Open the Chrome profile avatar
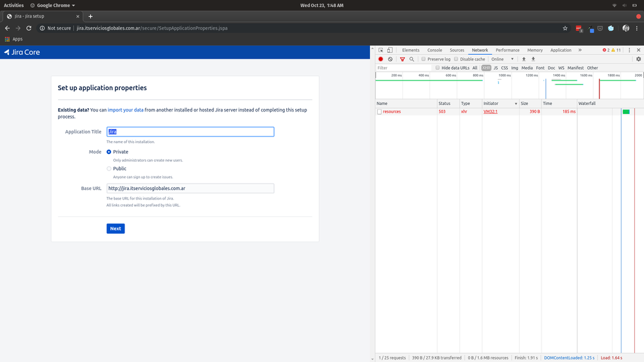This screenshot has height=362, width=644. (626, 28)
